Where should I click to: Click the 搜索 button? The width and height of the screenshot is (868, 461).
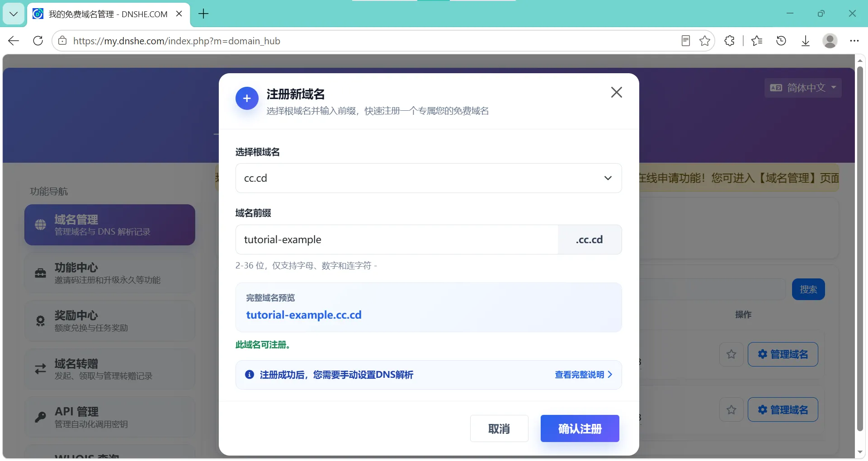click(x=808, y=289)
